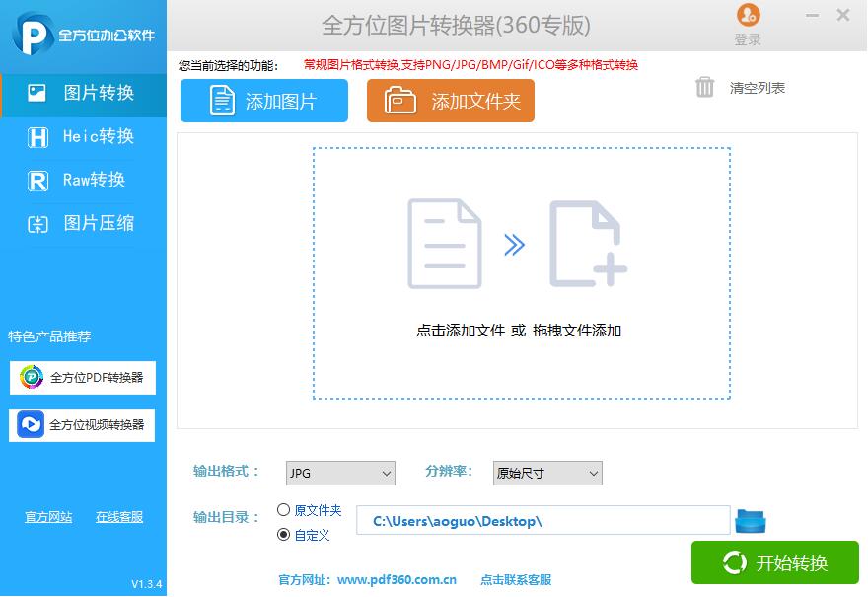The width and height of the screenshot is (868, 597).
Task: Browse output folder with the blue folder icon
Action: coord(750,521)
